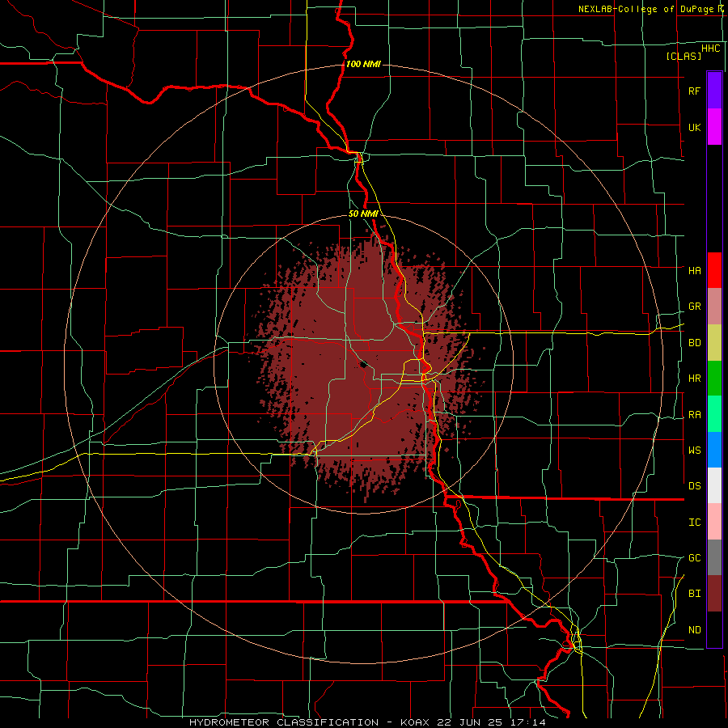The width and height of the screenshot is (728, 728).
Task: Click the ND black legend swatch
Action: 714,629
